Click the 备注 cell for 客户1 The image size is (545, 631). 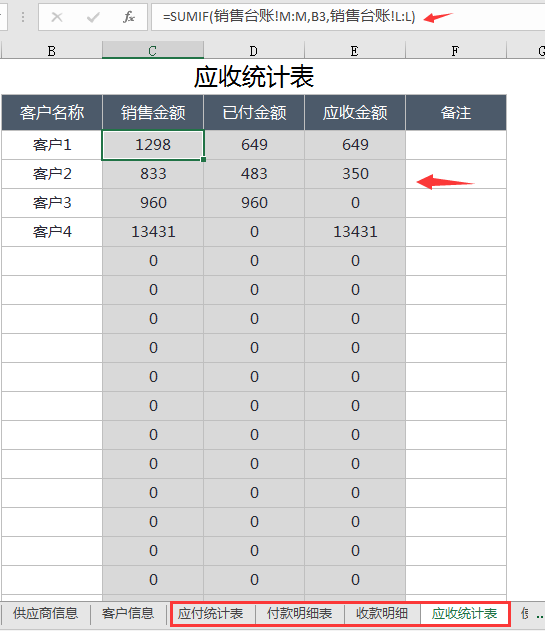(x=456, y=145)
